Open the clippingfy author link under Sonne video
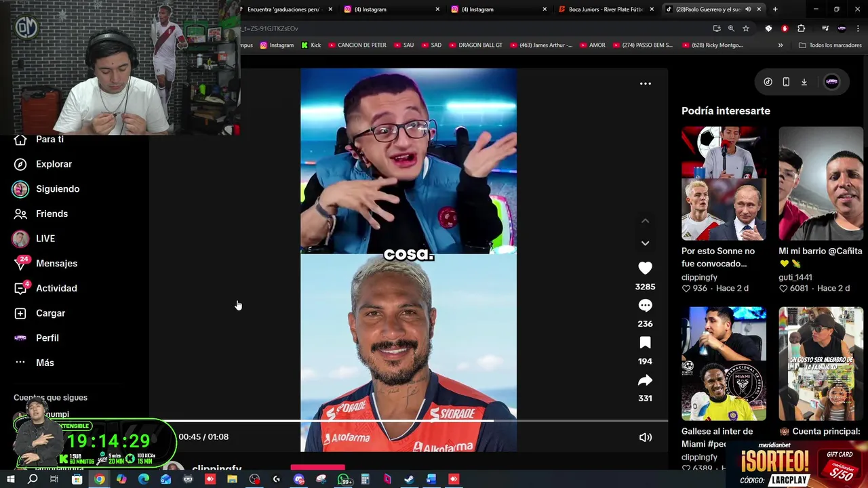The image size is (868, 488). click(x=699, y=277)
